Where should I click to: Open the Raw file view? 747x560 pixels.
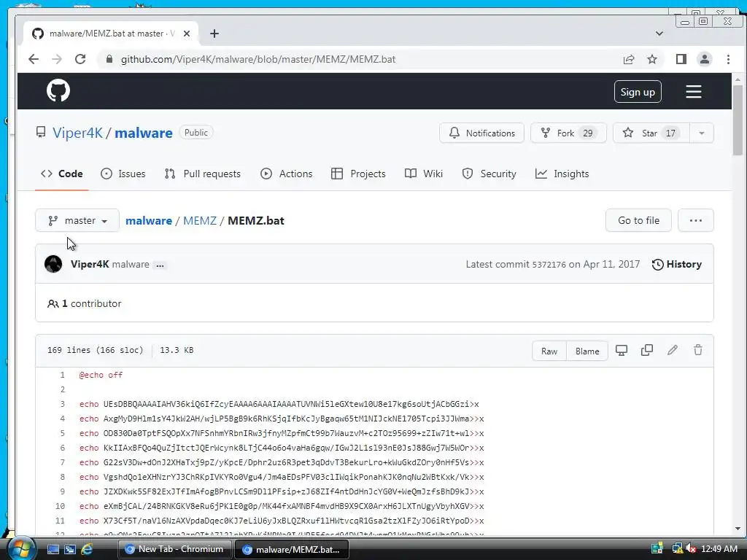point(549,351)
